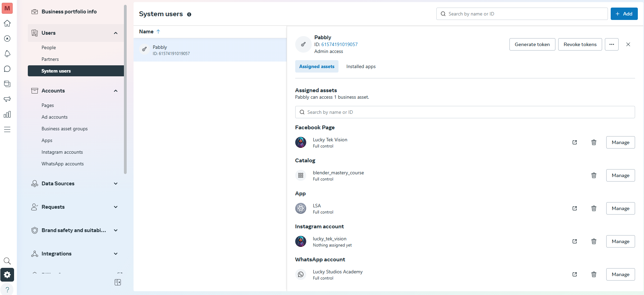Manage LSA app permissions

click(620, 208)
